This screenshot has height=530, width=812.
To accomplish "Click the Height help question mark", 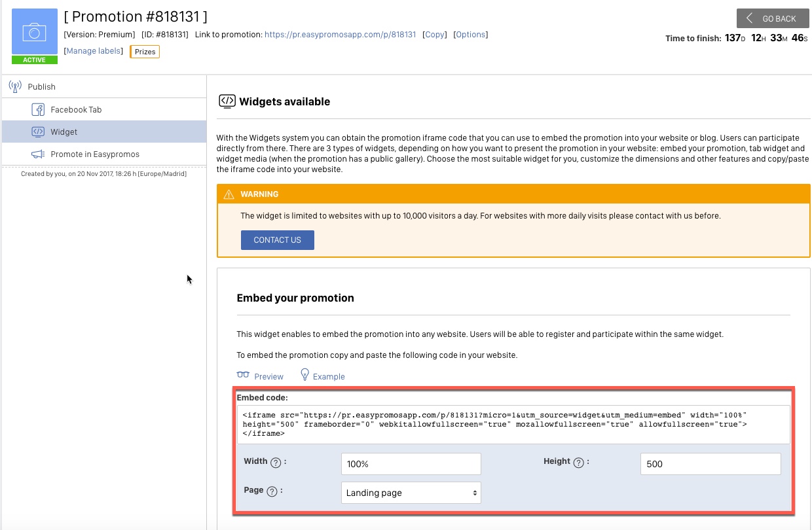I will coord(578,463).
